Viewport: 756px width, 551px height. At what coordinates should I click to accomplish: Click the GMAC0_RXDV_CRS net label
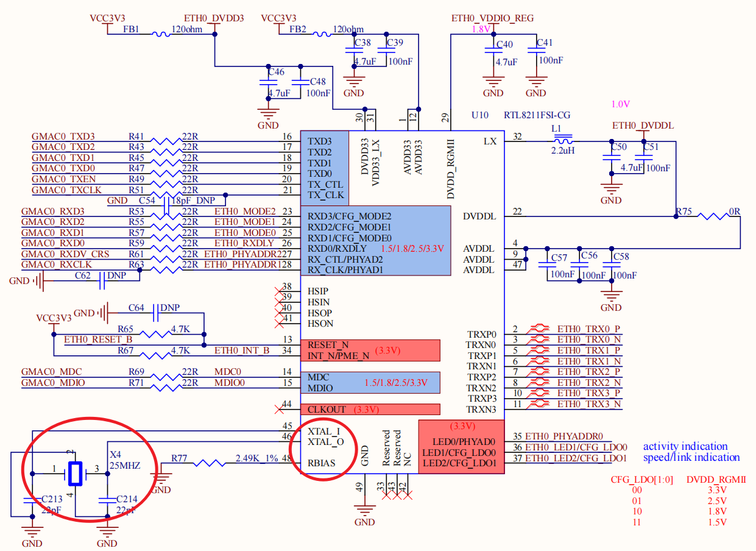click(x=66, y=254)
